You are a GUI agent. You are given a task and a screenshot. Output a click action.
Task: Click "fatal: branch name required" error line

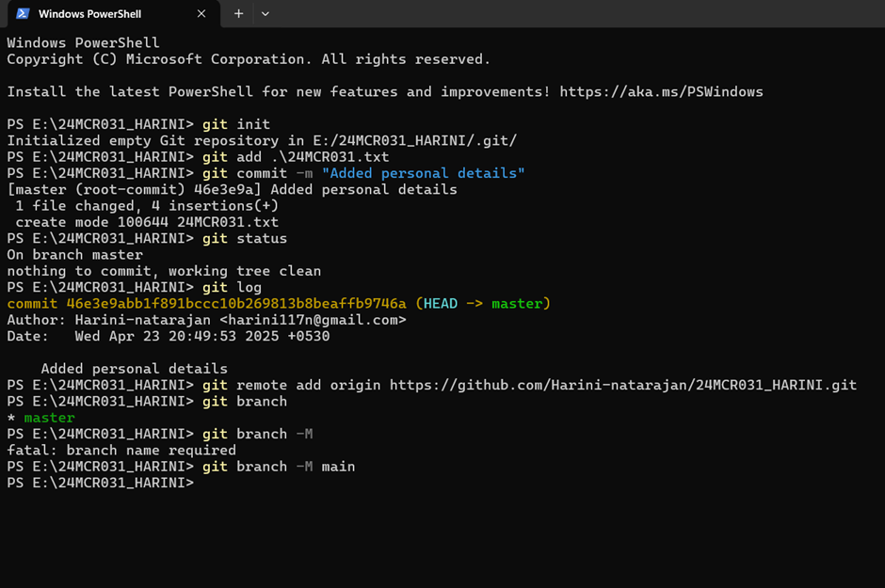click(x=121, y=450)
